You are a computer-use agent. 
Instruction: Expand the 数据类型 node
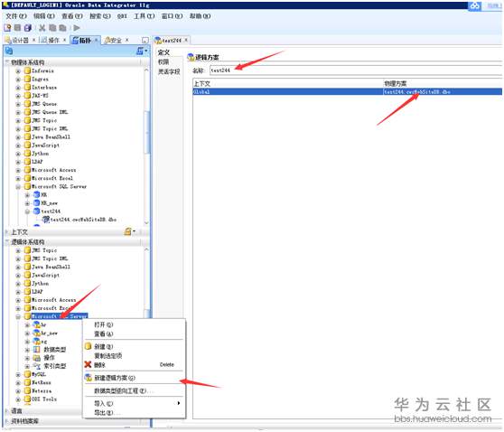coord(28,350)
